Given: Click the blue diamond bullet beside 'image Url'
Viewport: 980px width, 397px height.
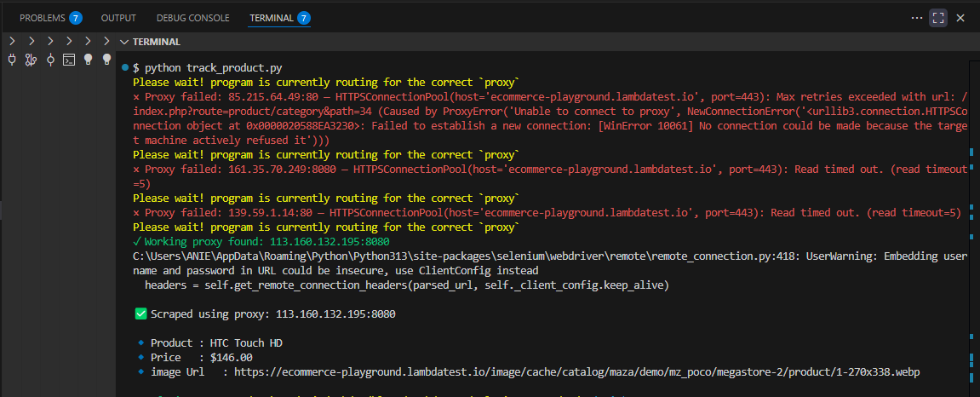Looking at the screenshot, I should 141,371.
